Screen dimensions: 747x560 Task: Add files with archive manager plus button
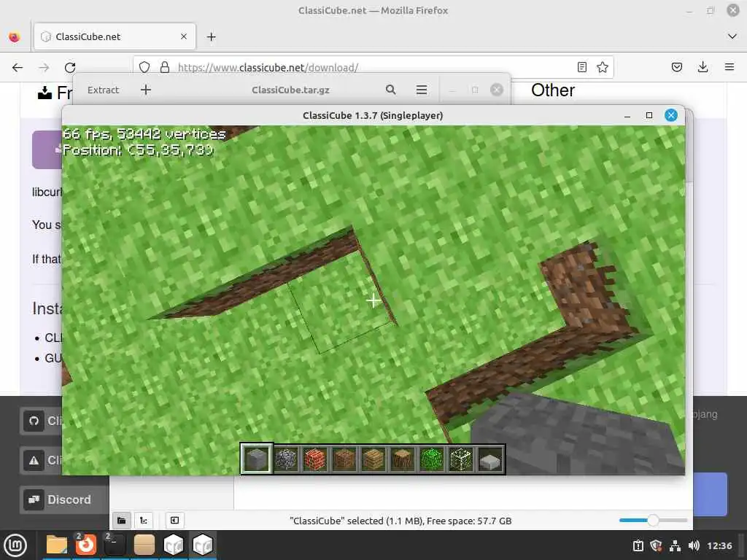point(146,90)
